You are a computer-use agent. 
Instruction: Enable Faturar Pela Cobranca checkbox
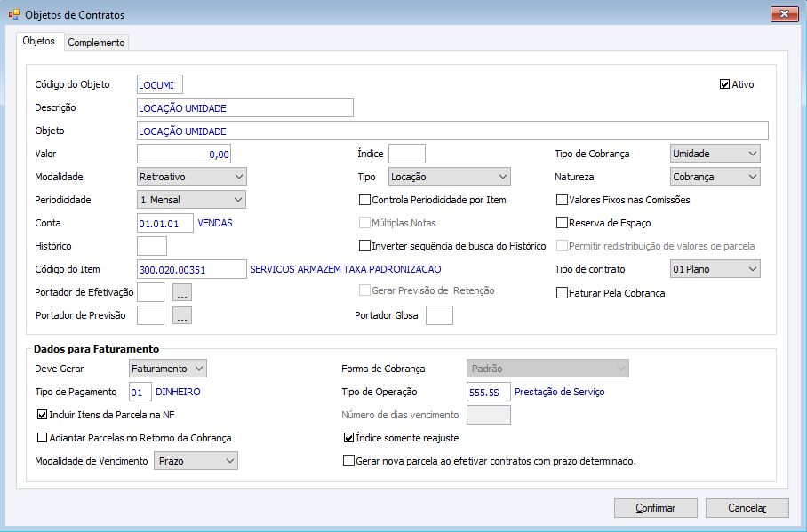(x=562, y=293)
